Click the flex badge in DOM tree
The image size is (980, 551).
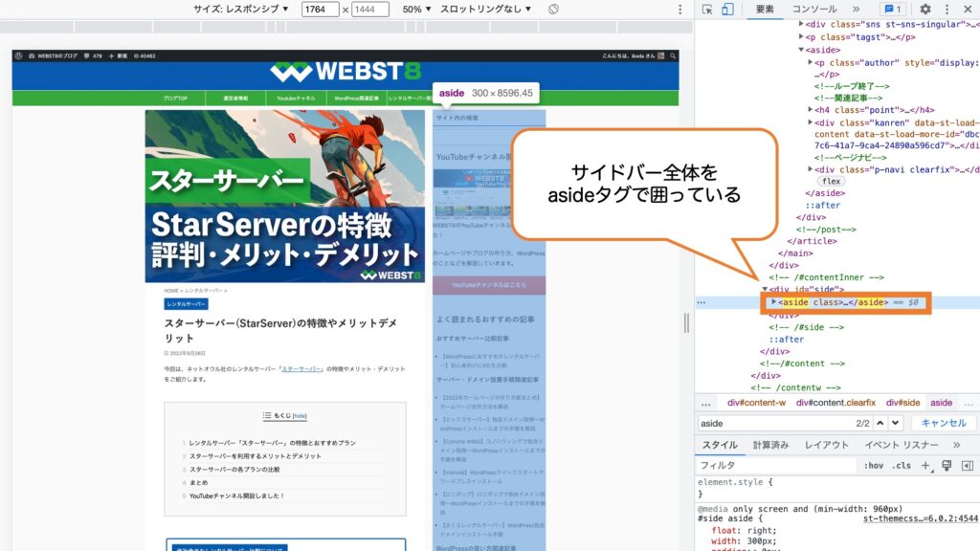(832, 181)
